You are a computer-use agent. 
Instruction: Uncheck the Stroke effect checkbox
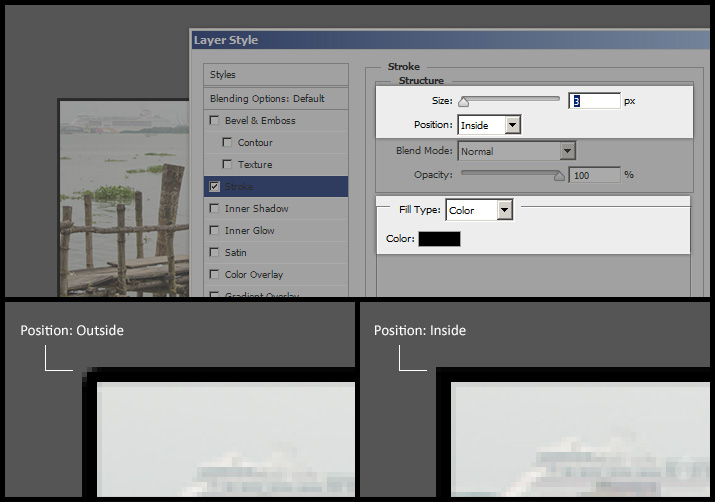214,187
